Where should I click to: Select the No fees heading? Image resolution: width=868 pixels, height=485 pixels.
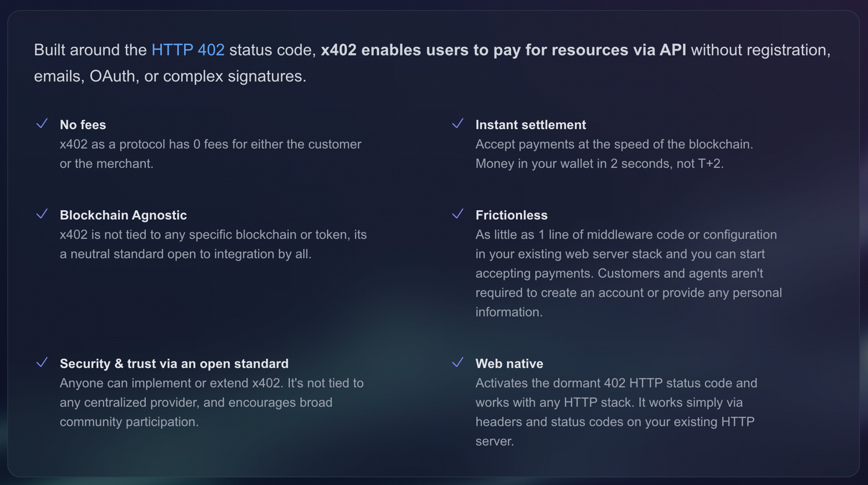[x=83, y=124]
